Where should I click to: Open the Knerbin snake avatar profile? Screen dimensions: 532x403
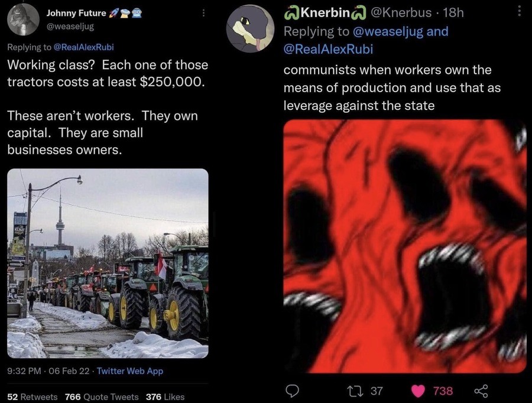coord(251,28)
